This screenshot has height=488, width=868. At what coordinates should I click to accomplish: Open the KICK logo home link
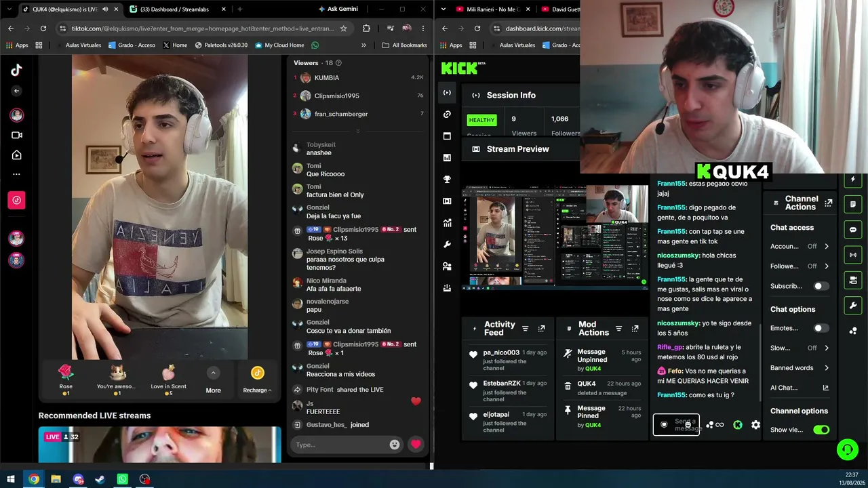pos(462,68)
